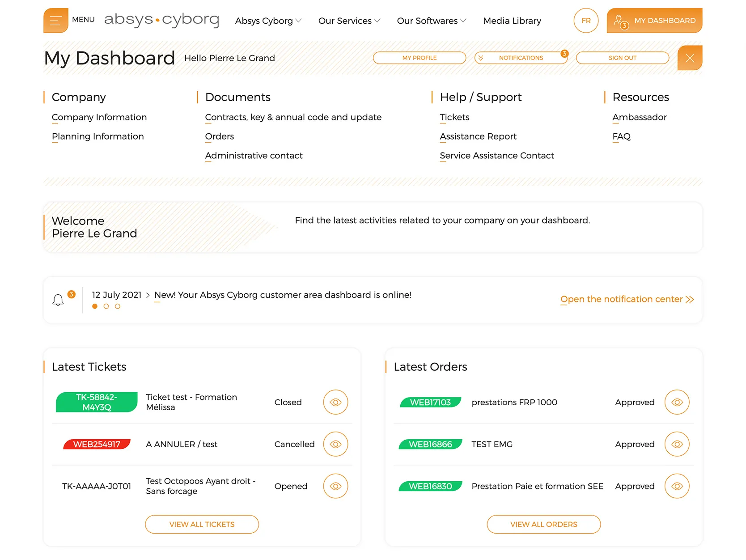Click 'prestations FRP 1000' order name
The image size is (746, 560).
pyautogui.click(x=514, y=402)
